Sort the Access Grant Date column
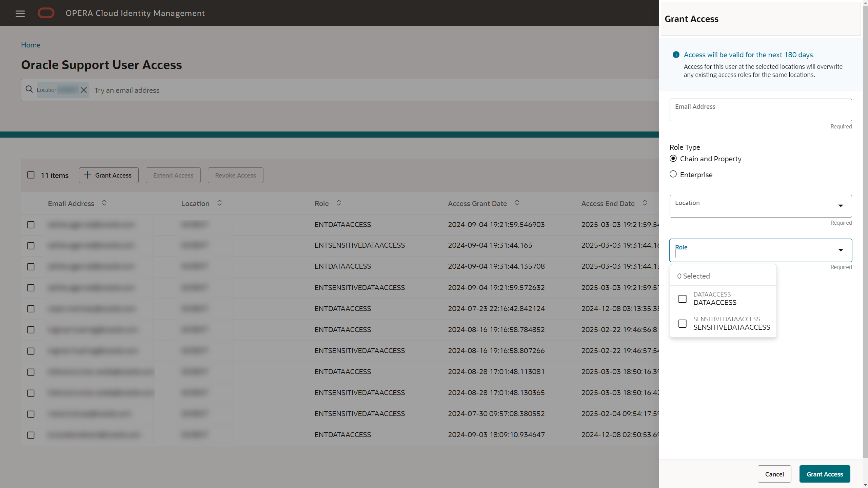This screenshot has height=488, width=868. (x=517, y=203)
